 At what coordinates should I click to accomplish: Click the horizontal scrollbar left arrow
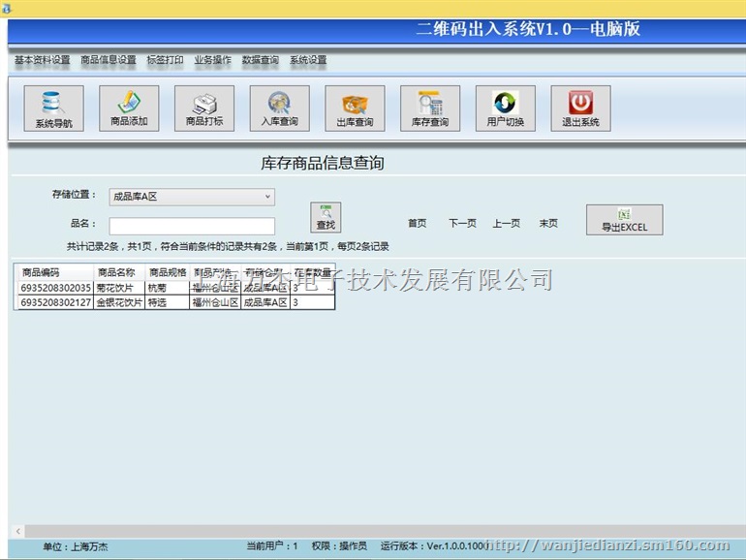point(18,531)
